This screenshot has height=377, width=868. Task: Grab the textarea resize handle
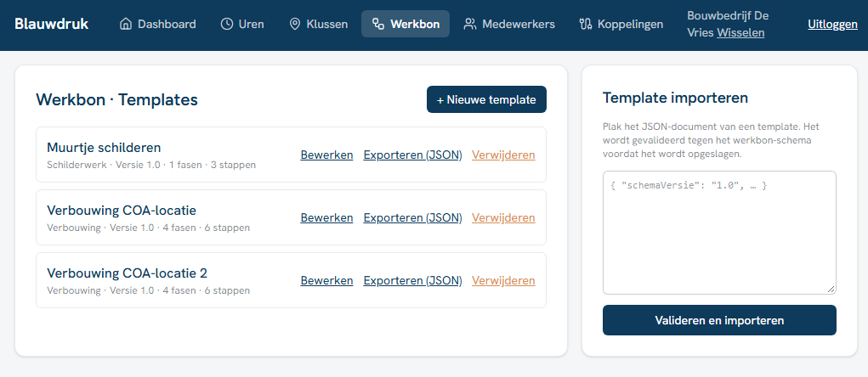click(831, 289)
